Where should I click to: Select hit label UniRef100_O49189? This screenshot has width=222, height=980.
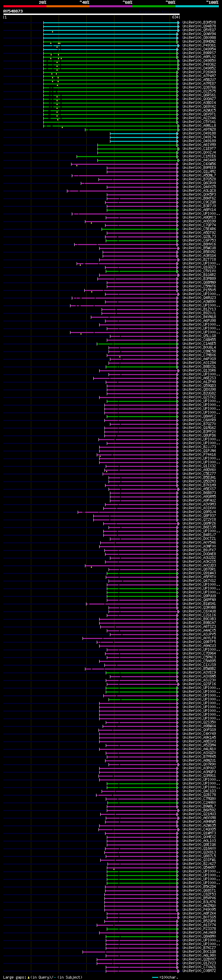[199, 141]
